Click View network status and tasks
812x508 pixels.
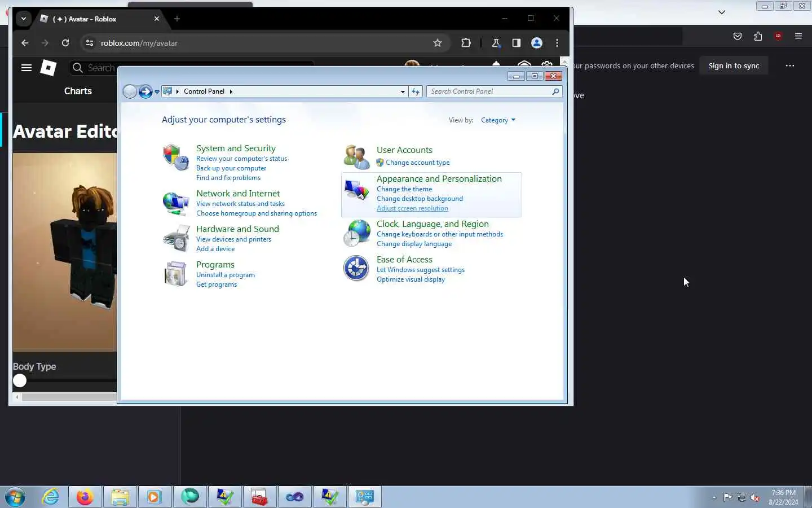(x=240, y=204)
